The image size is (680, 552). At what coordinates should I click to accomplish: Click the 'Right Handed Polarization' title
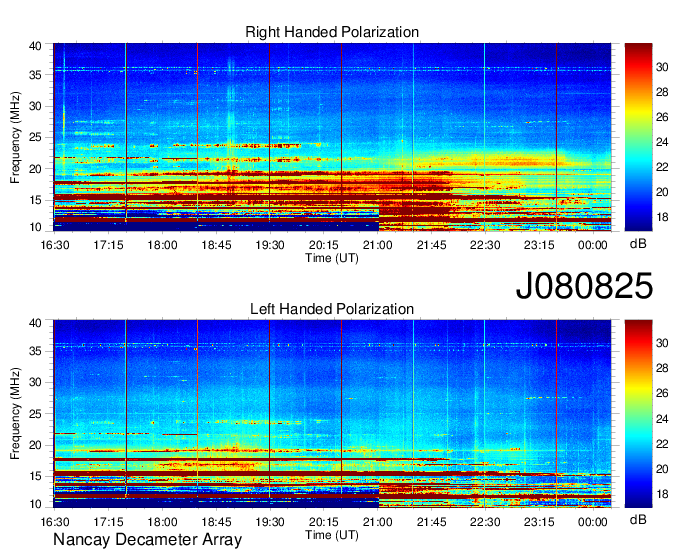(332, 32)
